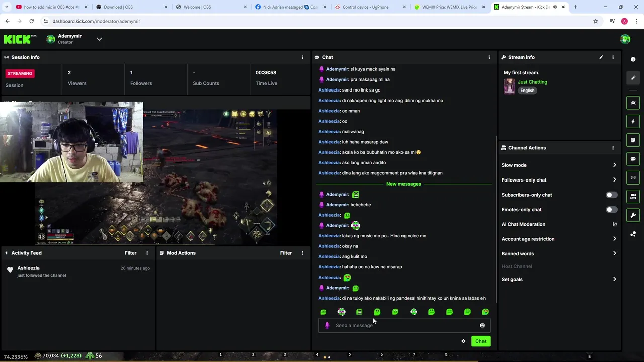Image resolution: width=644 pixels, height=362 pixels.
Task: Click the English language tag
Action: [x=527, y=90]
